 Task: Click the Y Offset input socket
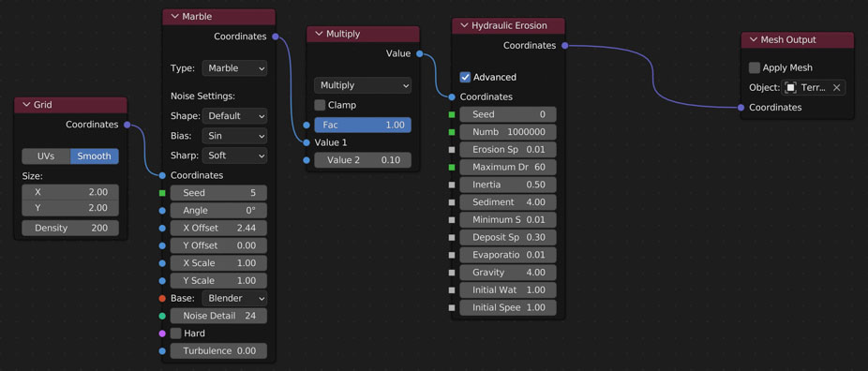162,245
